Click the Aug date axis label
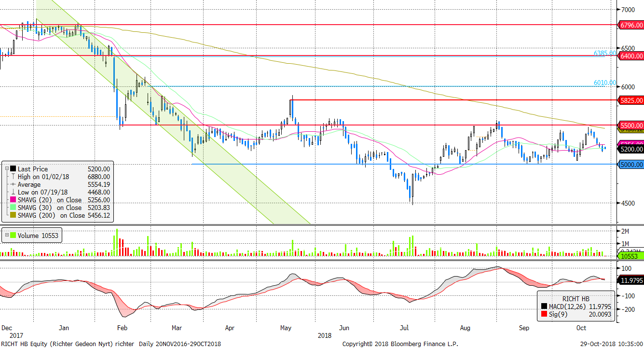644x348 pixels. pos(465,328)
